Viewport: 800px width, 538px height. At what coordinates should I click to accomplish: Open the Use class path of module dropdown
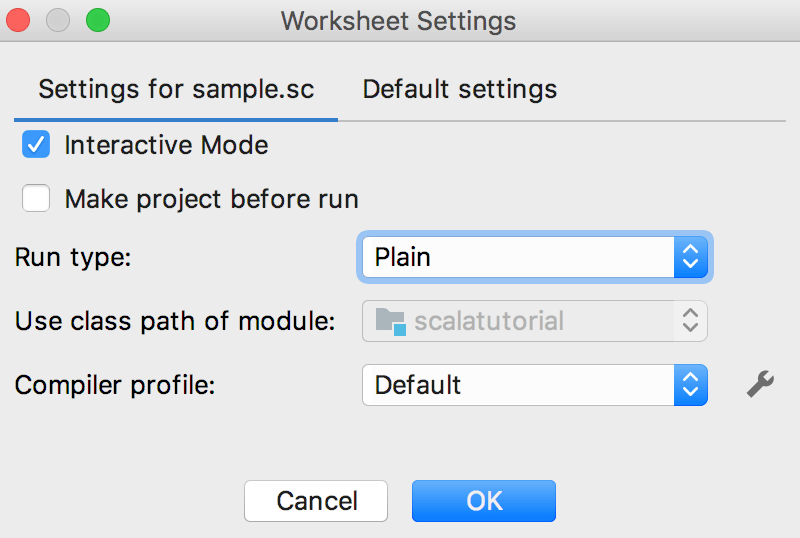[535, 321]
